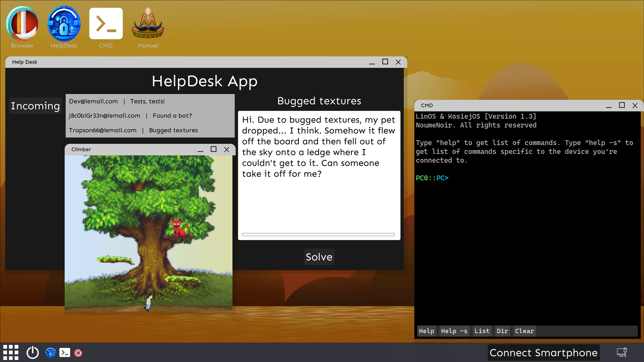Viewport: 644px width, 362px height.
Task: Click the monitor icon at bottom right
Action: click(622, 352)
